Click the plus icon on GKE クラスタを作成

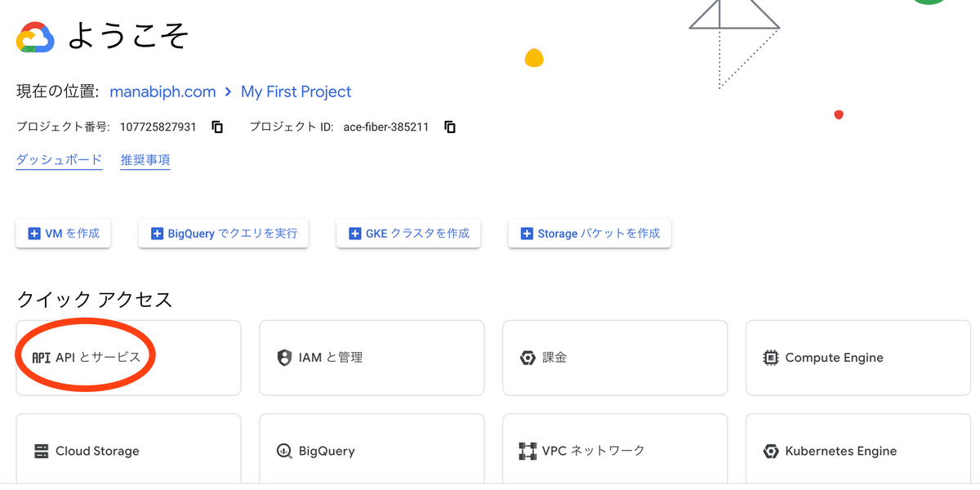coord(355,234)
